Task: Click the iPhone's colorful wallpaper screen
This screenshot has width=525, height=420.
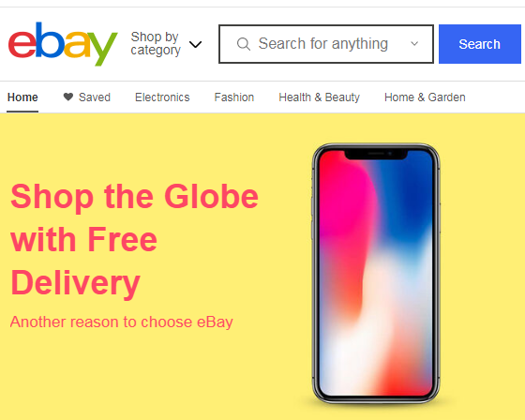Action: point(376,275)
